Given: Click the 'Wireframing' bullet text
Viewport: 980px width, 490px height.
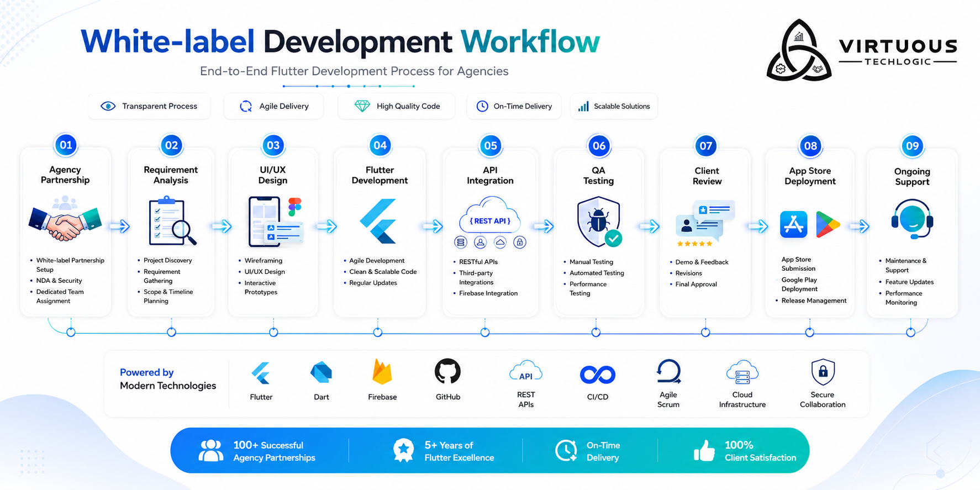Looking at the screenshot, I should [264, 260].
